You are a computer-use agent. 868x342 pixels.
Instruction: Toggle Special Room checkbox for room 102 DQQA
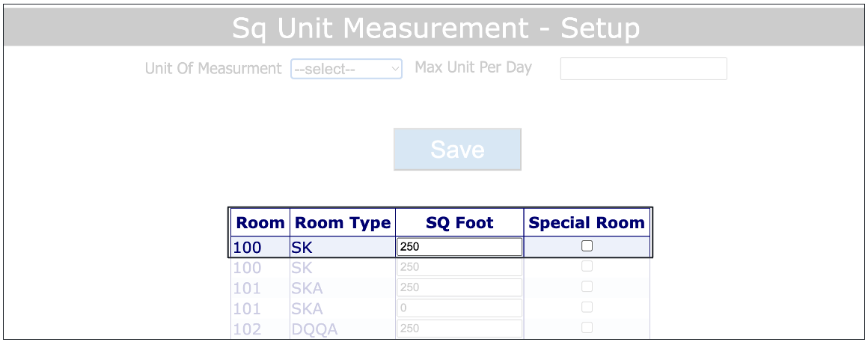tap(587, 327)
